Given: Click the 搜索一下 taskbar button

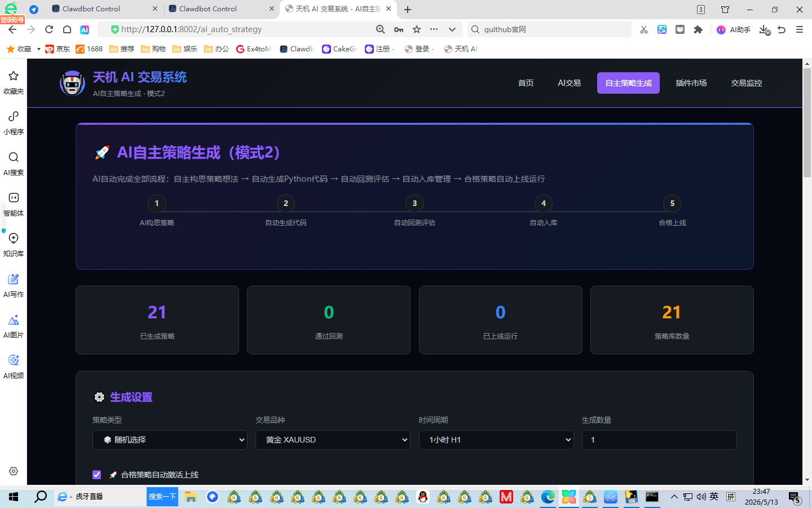Looking at the screenshot, I should [162, 497].
